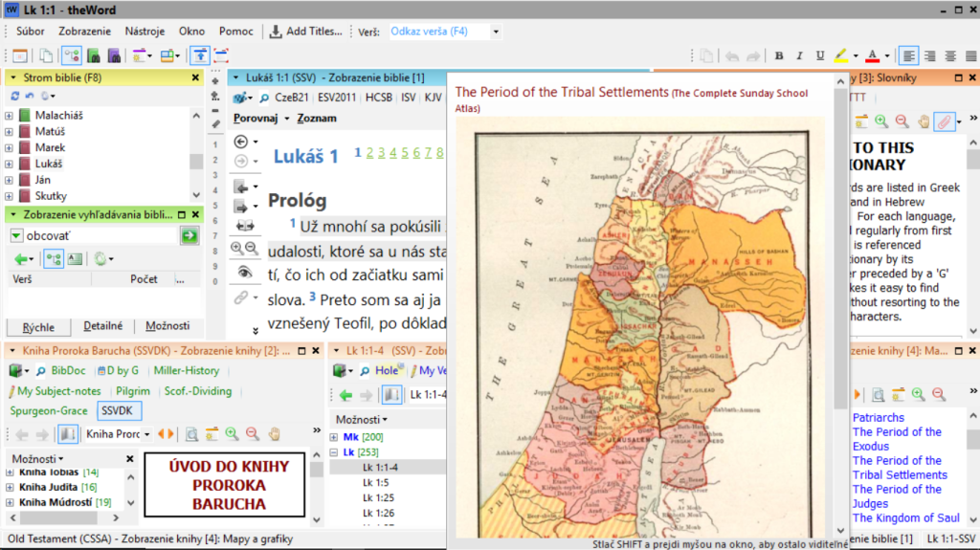Viewport: 980px width, 550px height.
Task: Toggle tree view in search panel
Action: pyautogui.click(x=54, y=259)
